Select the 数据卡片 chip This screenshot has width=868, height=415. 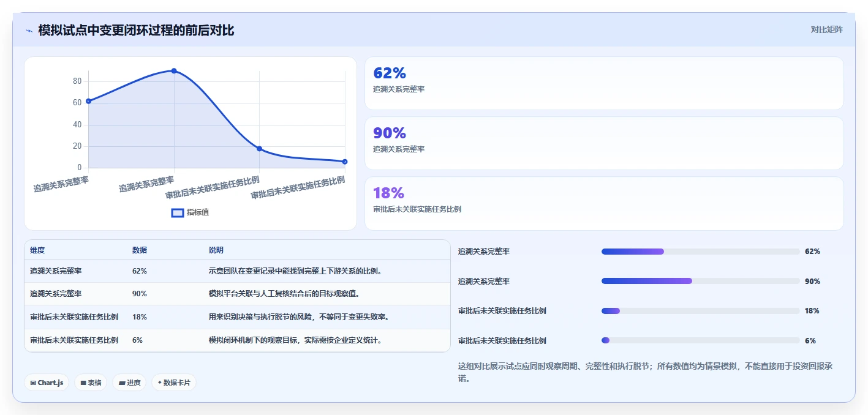click(174, 383)
